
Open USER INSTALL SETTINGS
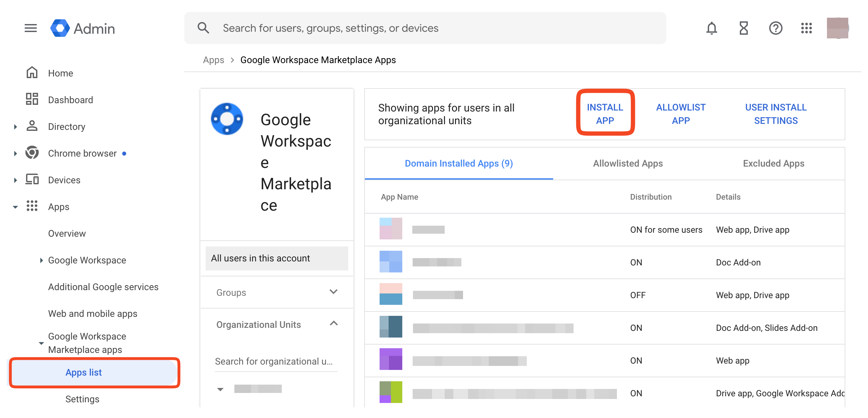(x=775, y=114)
